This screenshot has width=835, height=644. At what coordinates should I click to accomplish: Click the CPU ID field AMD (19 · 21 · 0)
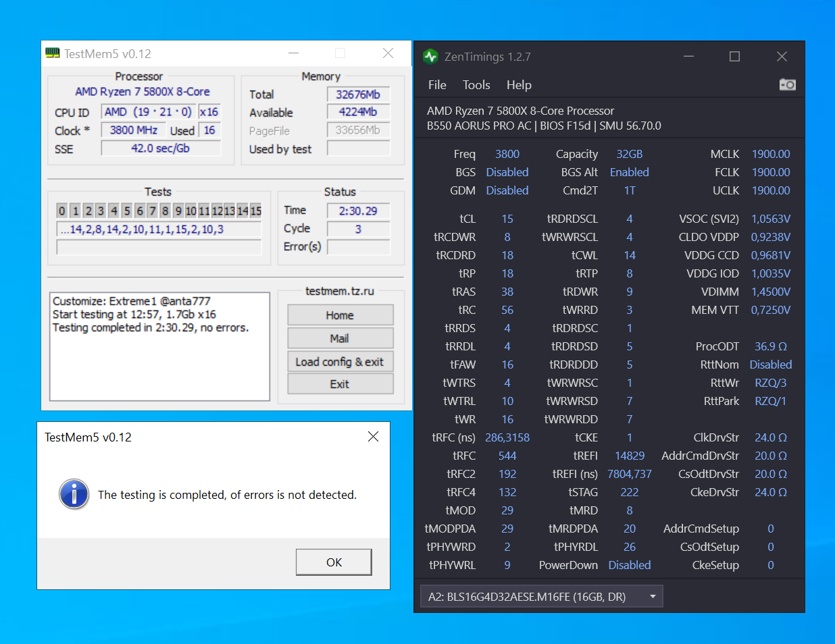coord(149,112)
